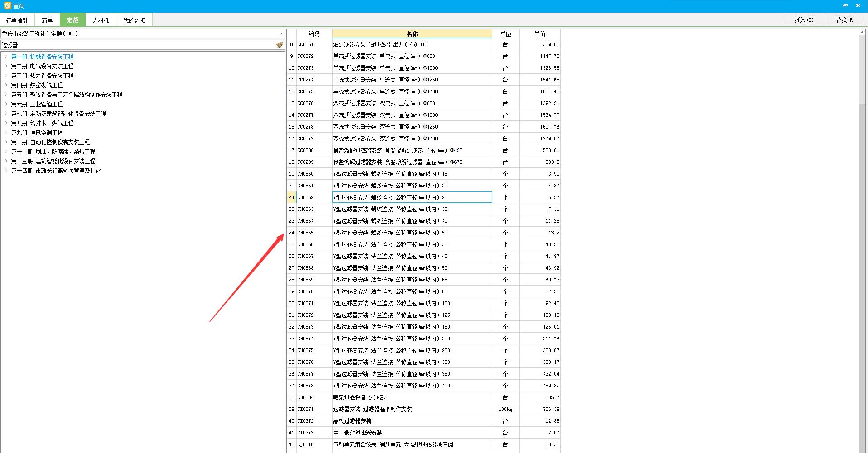Expand 第十四册 市政长距离输送管道
Image resolution: width=868 pixels, height=453 pixels.
[6, 171]
